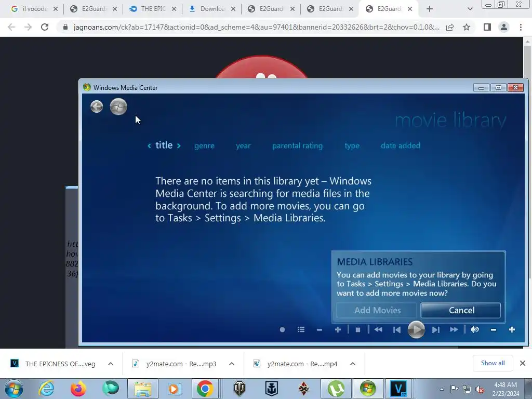Close the 'il vocode' tab

[56, 9]
